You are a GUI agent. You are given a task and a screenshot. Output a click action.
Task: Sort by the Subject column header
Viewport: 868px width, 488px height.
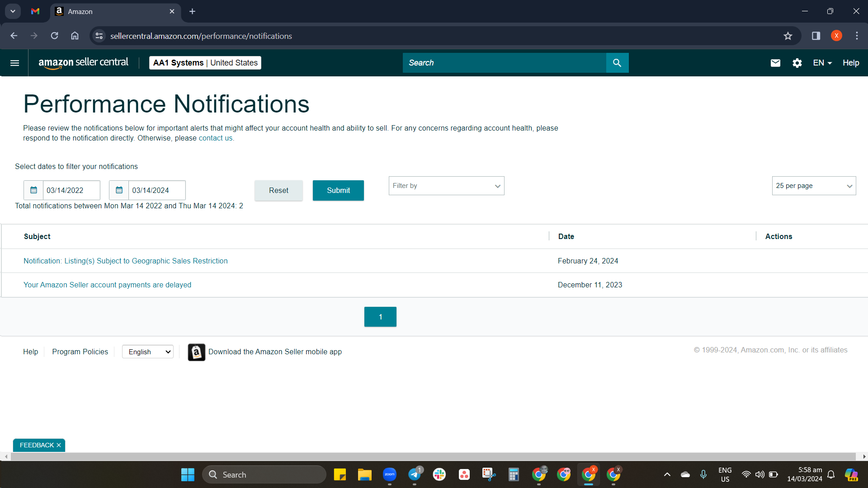[37, 237]
